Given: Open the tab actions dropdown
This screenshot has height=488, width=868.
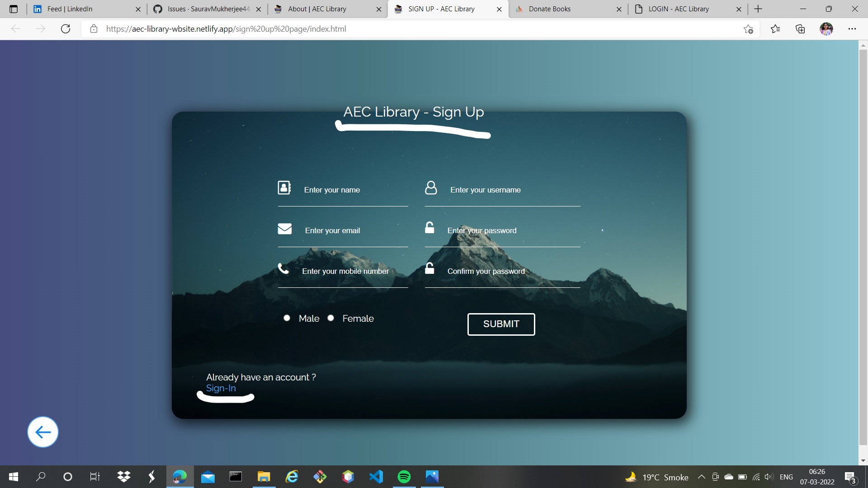Looking at the screenshot, I should [x=13, y=9].
